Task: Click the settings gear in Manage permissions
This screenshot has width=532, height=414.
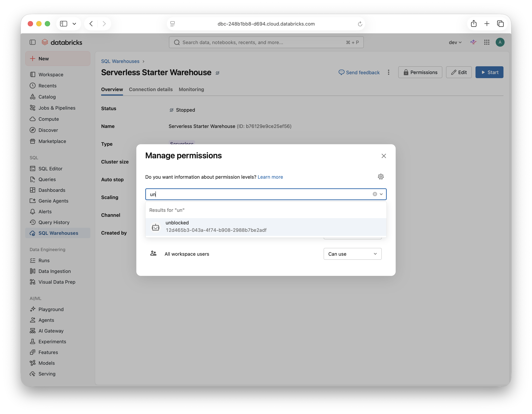Action: point(380,177)
